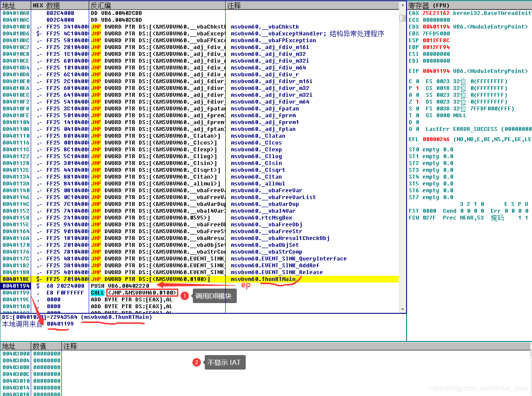Click the Z zero flag bit
Screen dimensions: 532x396
pos(417,102)
